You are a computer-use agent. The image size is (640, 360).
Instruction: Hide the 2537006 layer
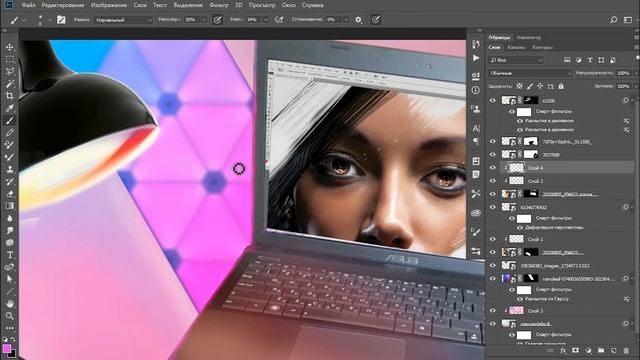coord(493,155)
